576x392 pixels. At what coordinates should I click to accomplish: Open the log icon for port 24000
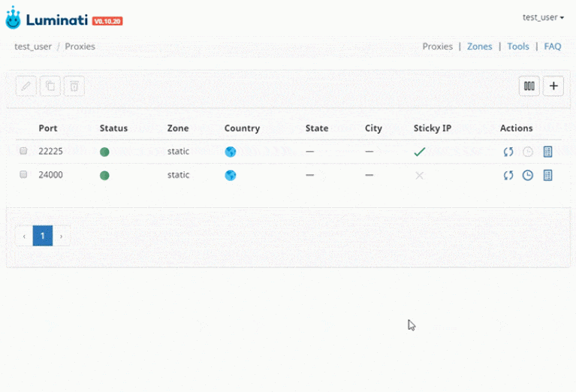point(547,176)
